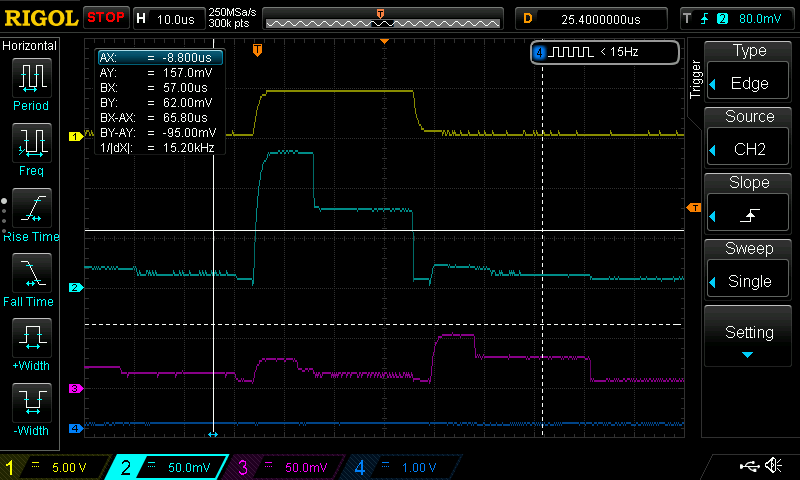Click the Rise Time measurement icon
Image resolution: width=800 pixels, height=480 pixels.
tap(32, 213)
